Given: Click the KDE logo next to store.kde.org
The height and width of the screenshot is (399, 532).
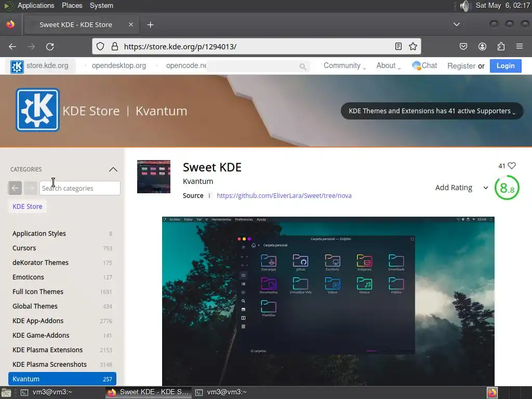Looking at the screenshot, I should [17, 66].
